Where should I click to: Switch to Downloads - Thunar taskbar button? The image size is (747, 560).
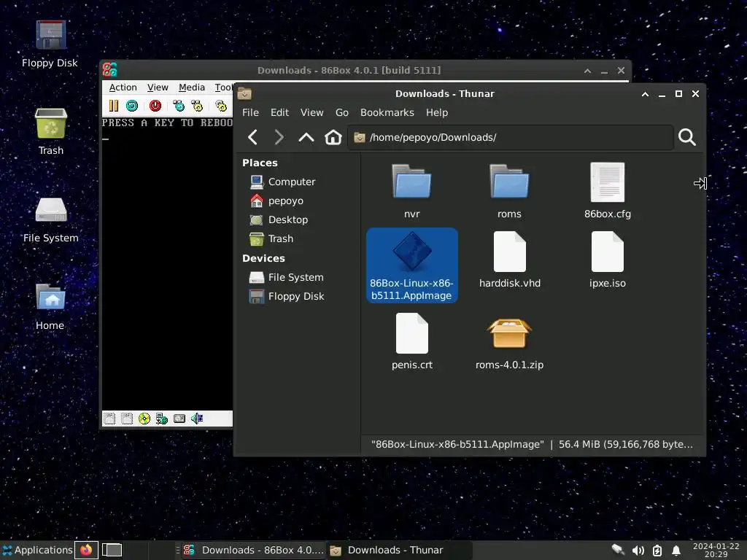(399, 551)
